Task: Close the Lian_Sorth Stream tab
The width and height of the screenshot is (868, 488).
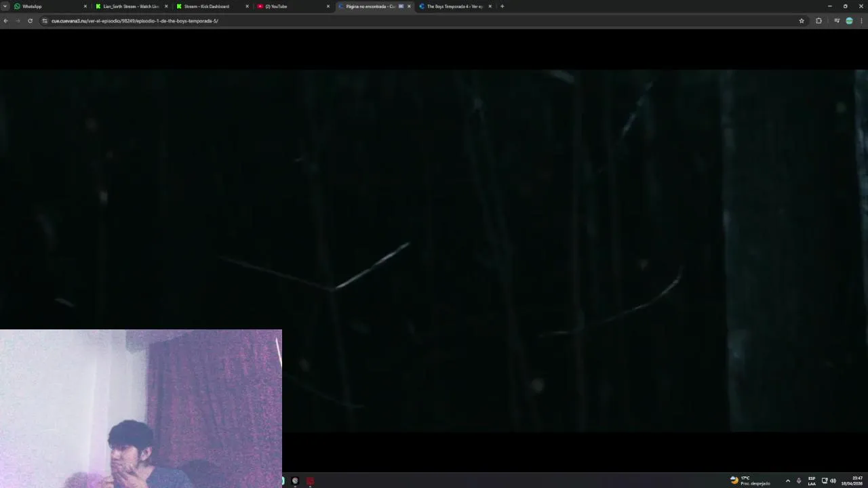Action: [x=166, y=6]
